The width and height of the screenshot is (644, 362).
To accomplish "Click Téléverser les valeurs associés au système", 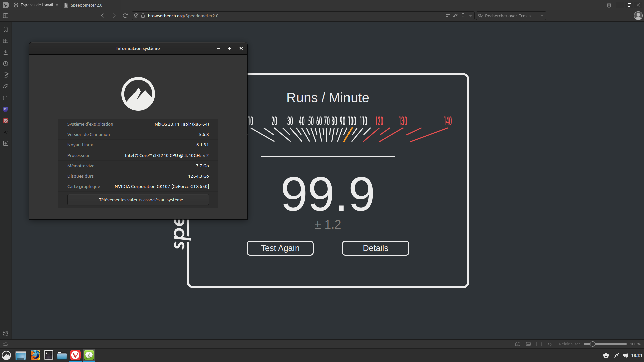I will [138, 200].
